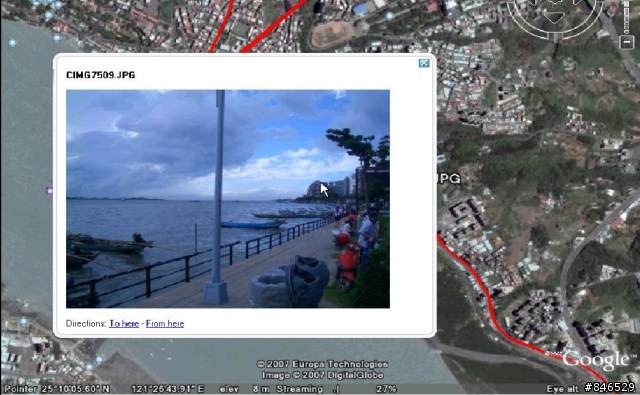Close the CIMG7509.JPG photo balloon
Screen dimensions: 640x395
[424, 63]
